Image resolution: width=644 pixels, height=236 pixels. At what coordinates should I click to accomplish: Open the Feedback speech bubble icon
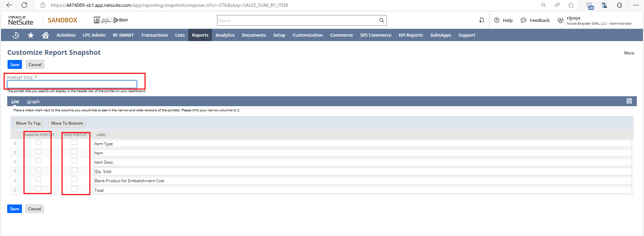(523, 21)
